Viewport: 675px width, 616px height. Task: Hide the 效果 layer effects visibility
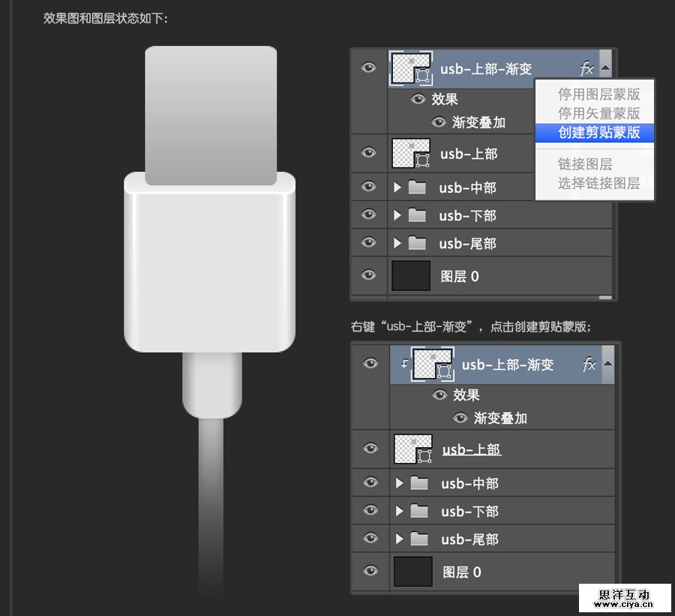coord(417,99)
